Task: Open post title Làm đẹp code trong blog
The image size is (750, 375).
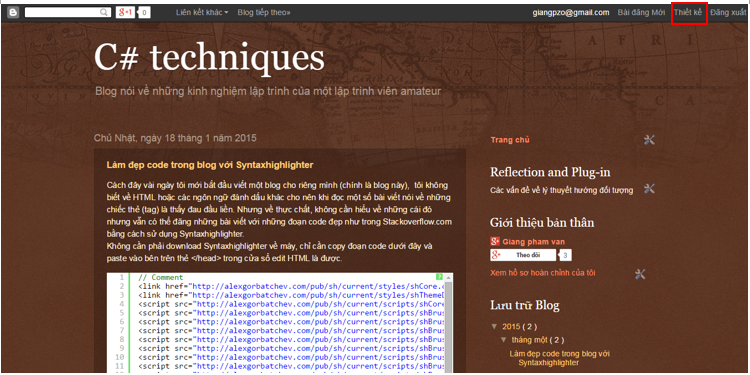Action: [x=210, y=165]
